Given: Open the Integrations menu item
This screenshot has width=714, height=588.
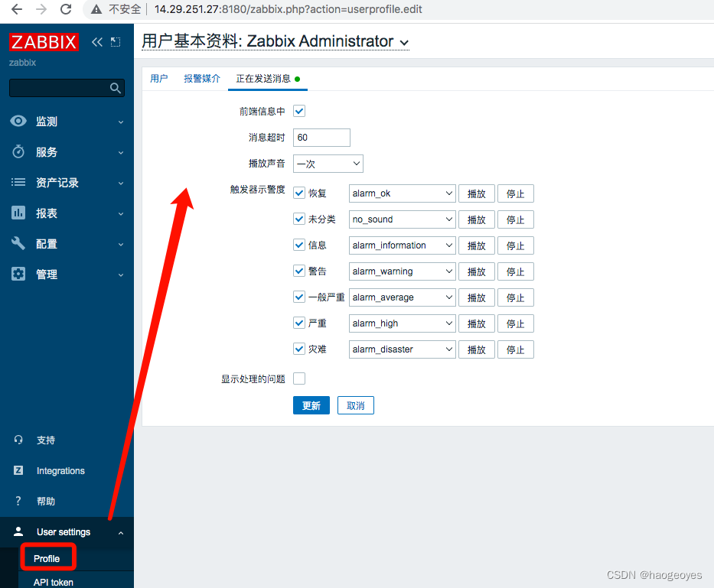Looking at the screenshot, I should coord(60,470).
